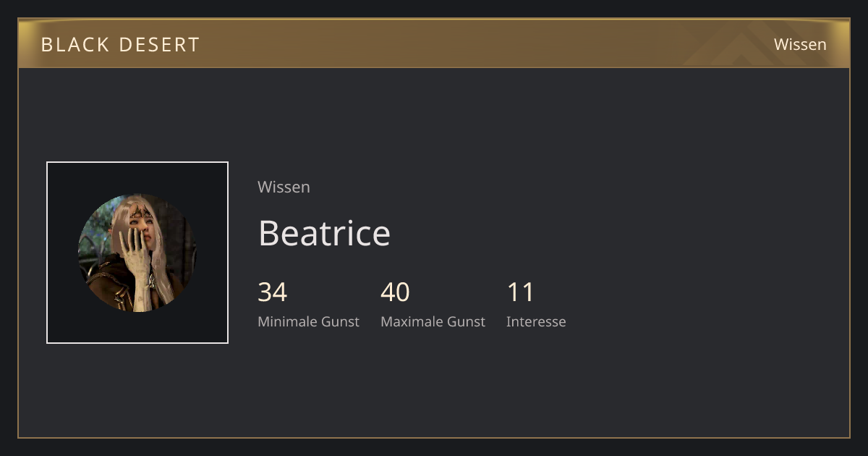Click the Beatrice name heading
868x456 pixels.
(324, 233)
